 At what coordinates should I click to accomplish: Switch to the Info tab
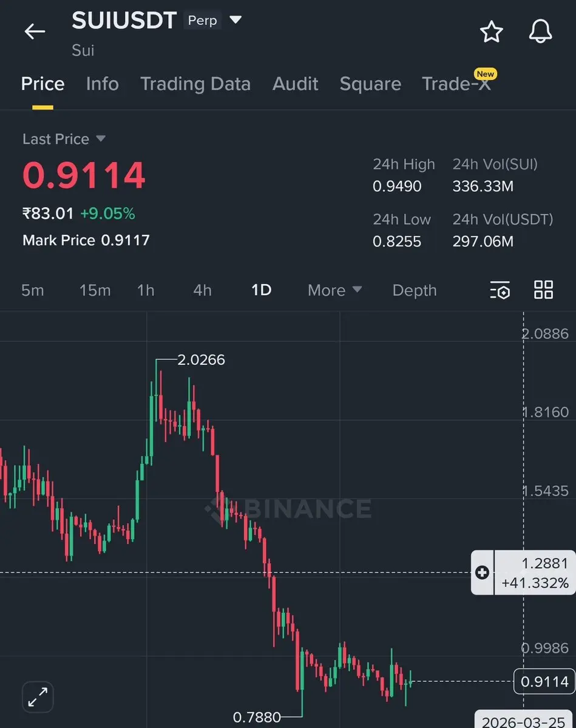tap(103, 84)
